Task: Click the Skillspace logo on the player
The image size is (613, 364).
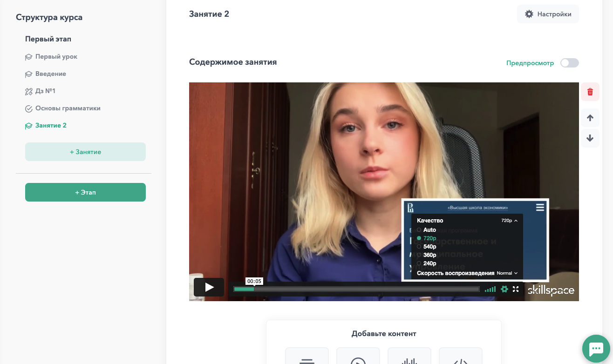Action: coord(551,290)
